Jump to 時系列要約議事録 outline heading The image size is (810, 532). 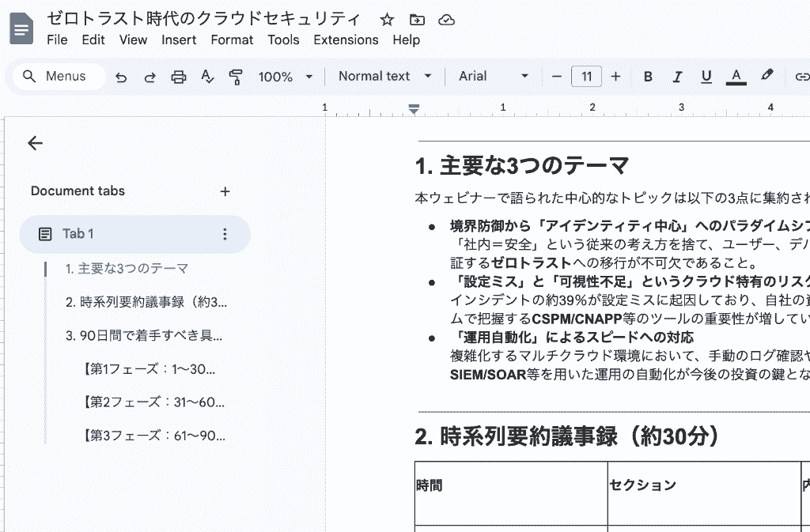coord(146,302)
